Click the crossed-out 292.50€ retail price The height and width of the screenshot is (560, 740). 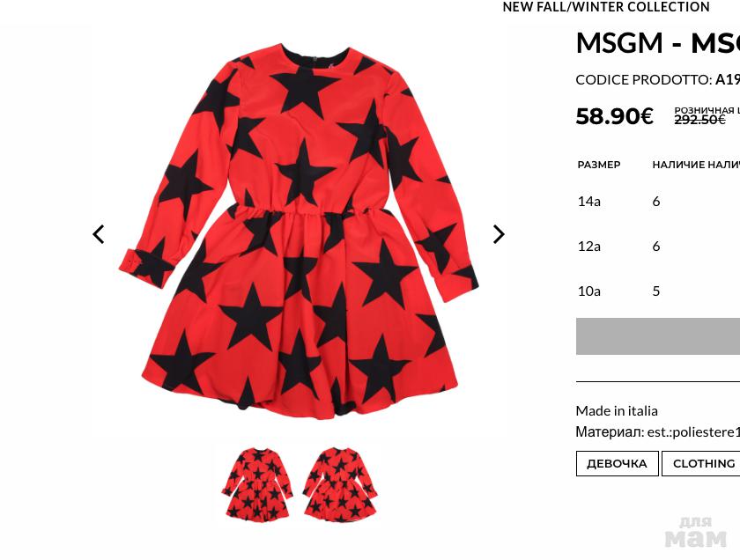699,120
